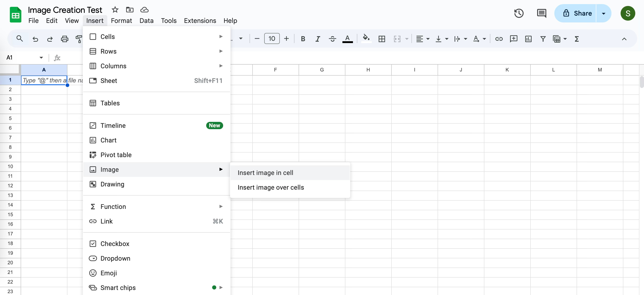Select Chart in the Insert menu
Image resolution: width=644 pixels, height=295 pixels.
[x=156, y=140]
